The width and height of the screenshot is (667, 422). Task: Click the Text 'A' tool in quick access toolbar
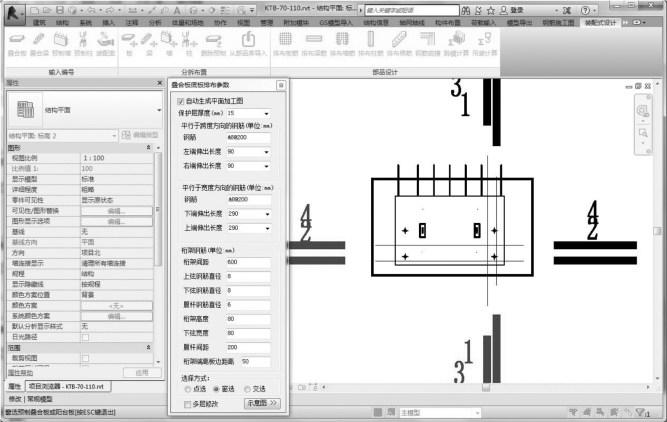(x=177, y=10)
